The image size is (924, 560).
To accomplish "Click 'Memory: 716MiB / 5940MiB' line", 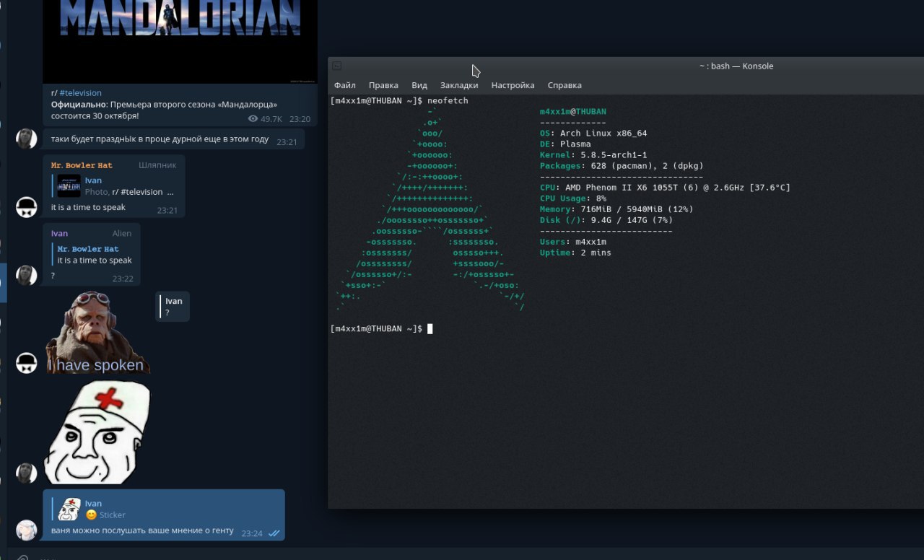I will click(616, 209).
